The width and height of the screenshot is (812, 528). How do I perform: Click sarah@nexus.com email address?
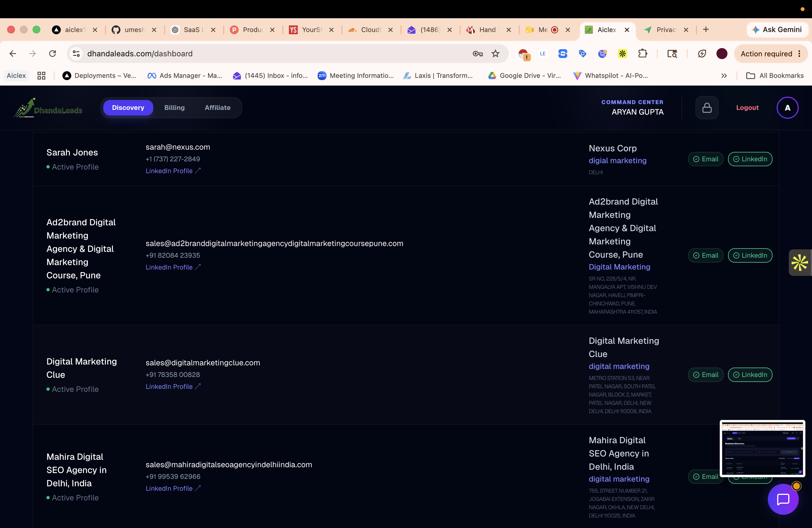pyautogui.click(x=178, y=147)
